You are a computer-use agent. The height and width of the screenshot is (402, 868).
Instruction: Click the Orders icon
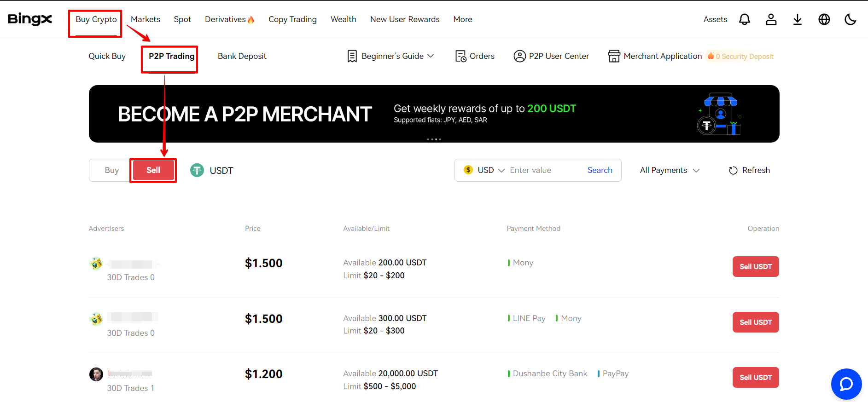460,56
